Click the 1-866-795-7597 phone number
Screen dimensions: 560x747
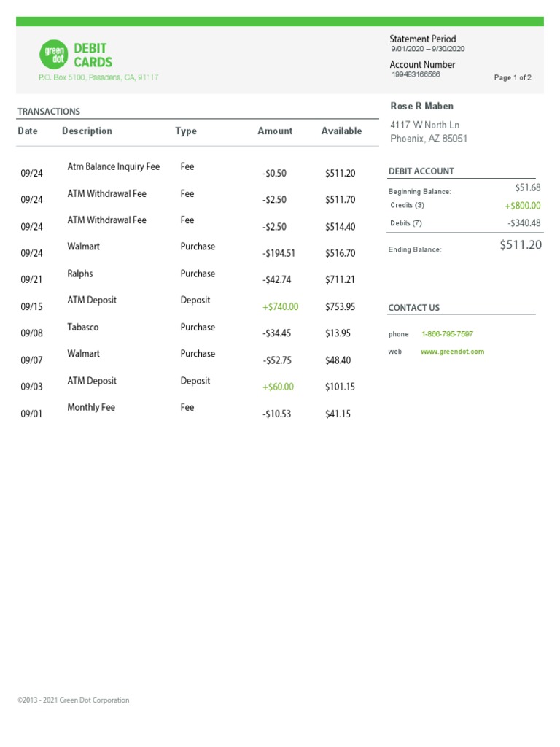tap(447, 334)
